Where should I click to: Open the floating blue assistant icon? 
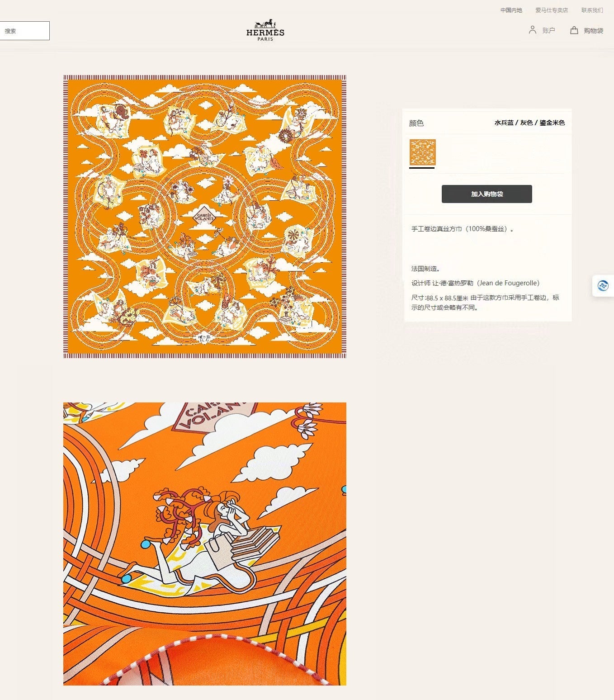coord(603,286)
